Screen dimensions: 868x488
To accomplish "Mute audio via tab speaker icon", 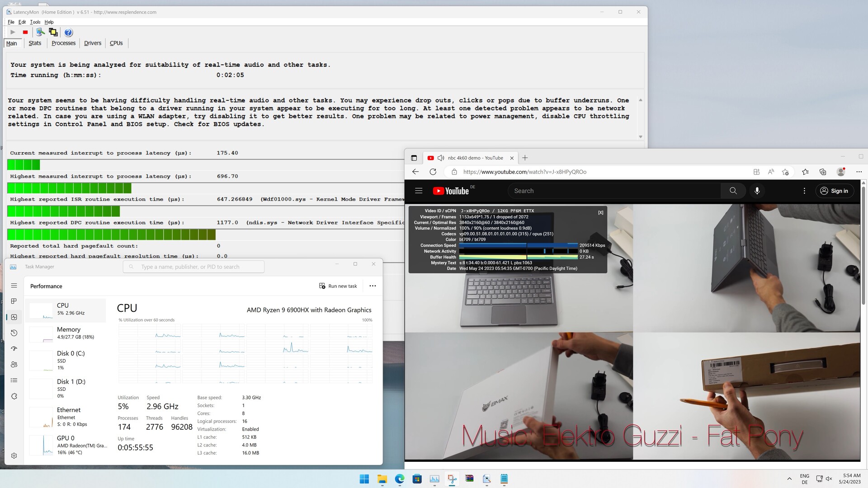I will (441, 158).
